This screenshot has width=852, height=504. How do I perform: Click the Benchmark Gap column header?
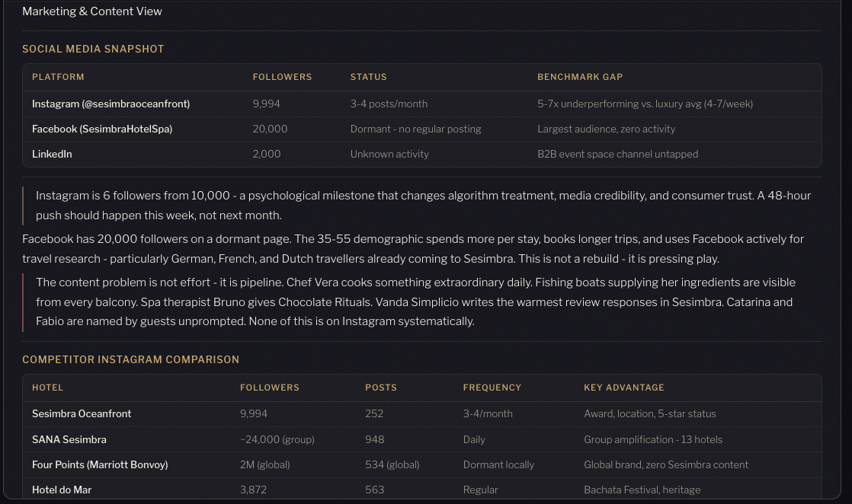[x=580, y=77]
